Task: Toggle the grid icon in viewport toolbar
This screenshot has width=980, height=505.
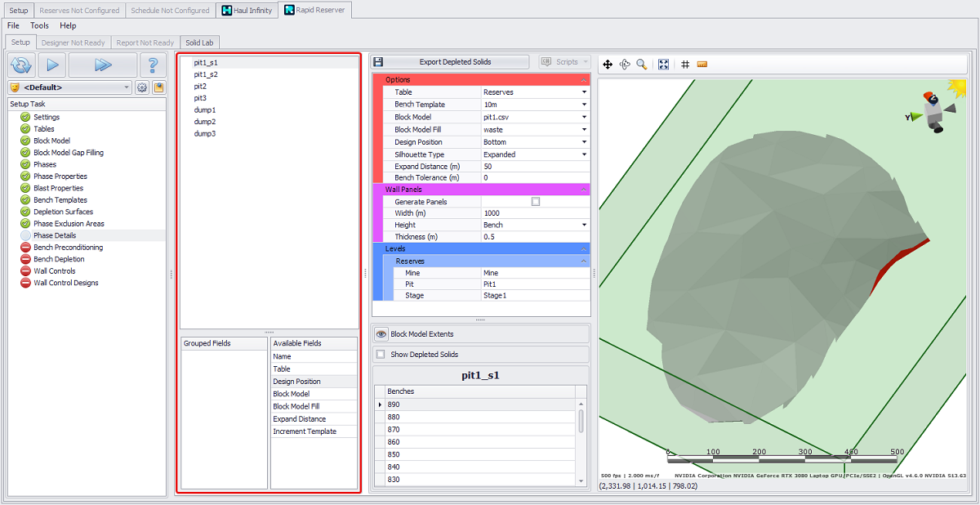Action: 685,65
